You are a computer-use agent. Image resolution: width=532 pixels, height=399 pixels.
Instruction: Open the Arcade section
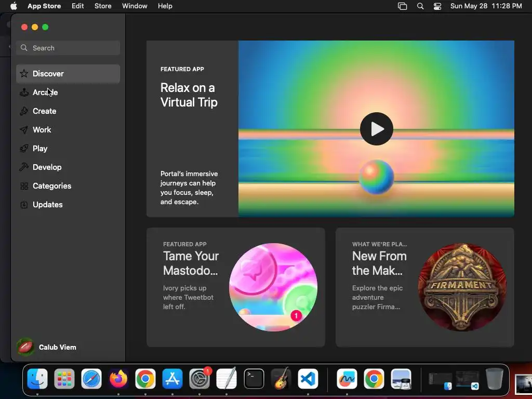pyautogui.click(x=68, y=92)
